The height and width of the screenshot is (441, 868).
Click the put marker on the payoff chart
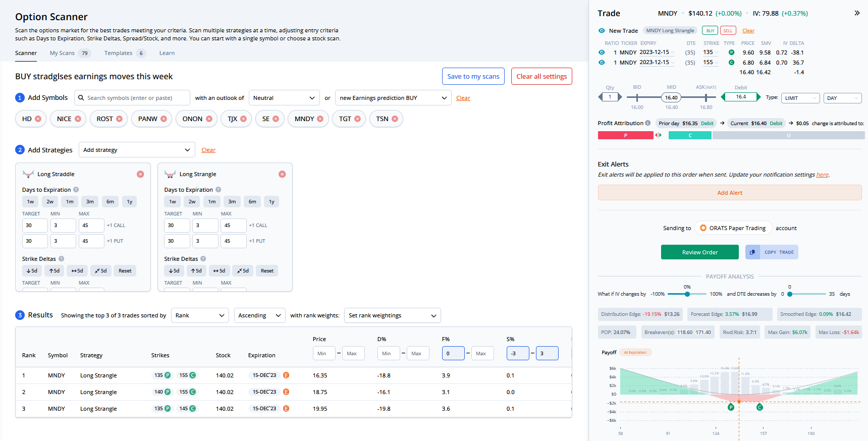pos(731,407)
